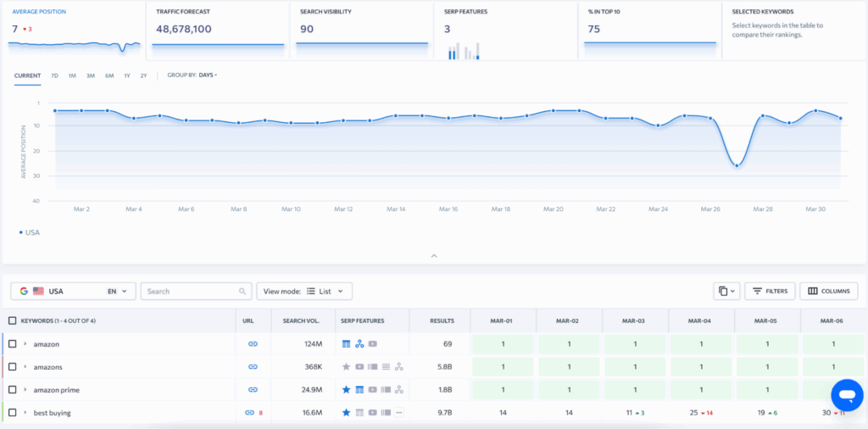
Task: Click the related-links icon in amazon prime row
Action: (399, 390)
